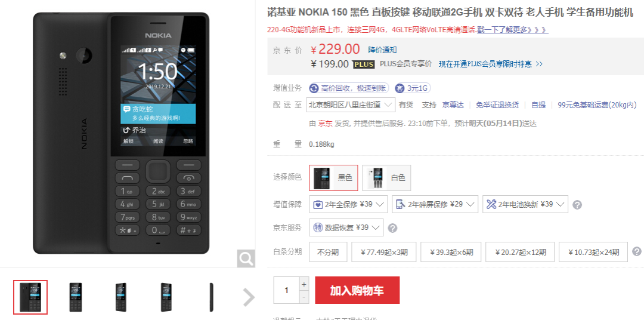
Task: Click the PLUS member badge
Action: click(x=364, y=64)
